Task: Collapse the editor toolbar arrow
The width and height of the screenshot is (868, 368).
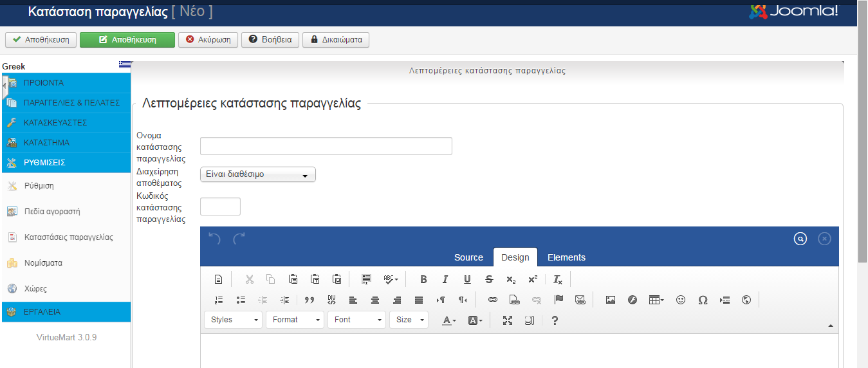Action: point(830,326)
